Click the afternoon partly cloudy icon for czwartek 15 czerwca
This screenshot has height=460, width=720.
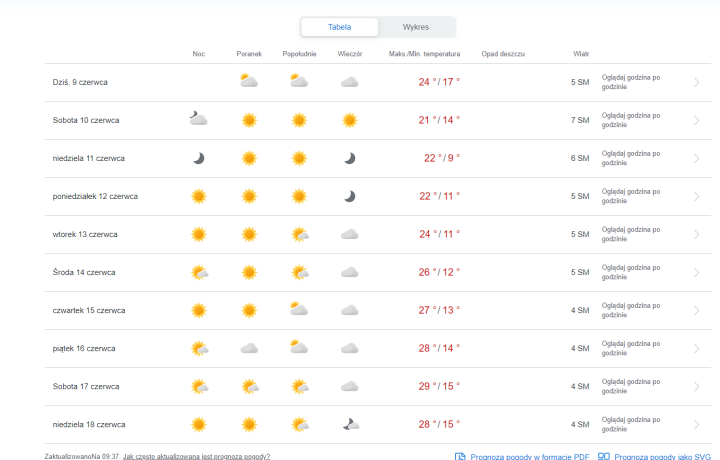(x=298, y=309)
